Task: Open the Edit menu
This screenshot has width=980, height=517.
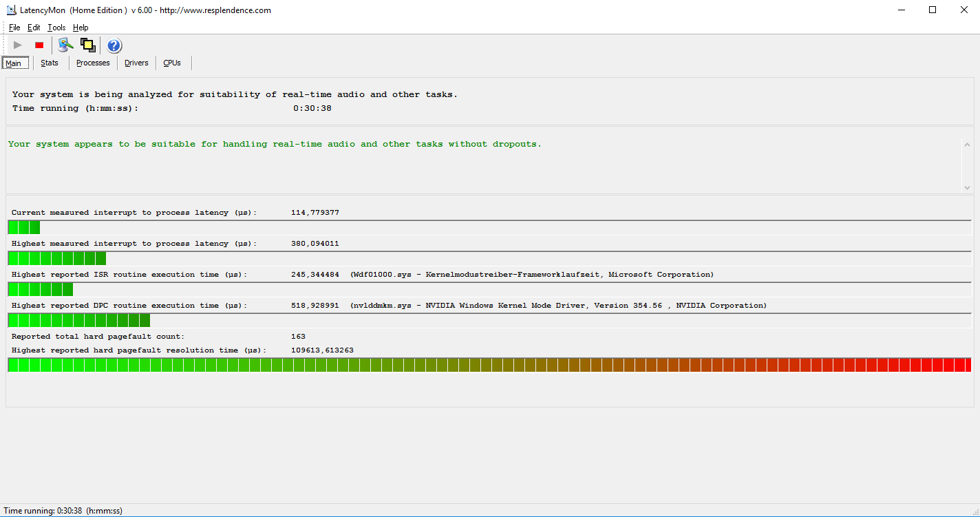Action: click(34, 28)
